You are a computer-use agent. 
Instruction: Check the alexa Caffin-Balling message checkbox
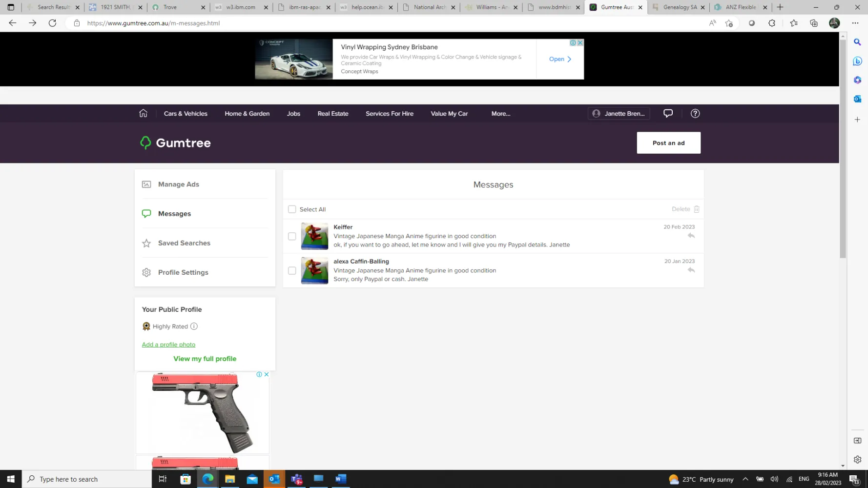pyautogui.click(x=292, y=270)
